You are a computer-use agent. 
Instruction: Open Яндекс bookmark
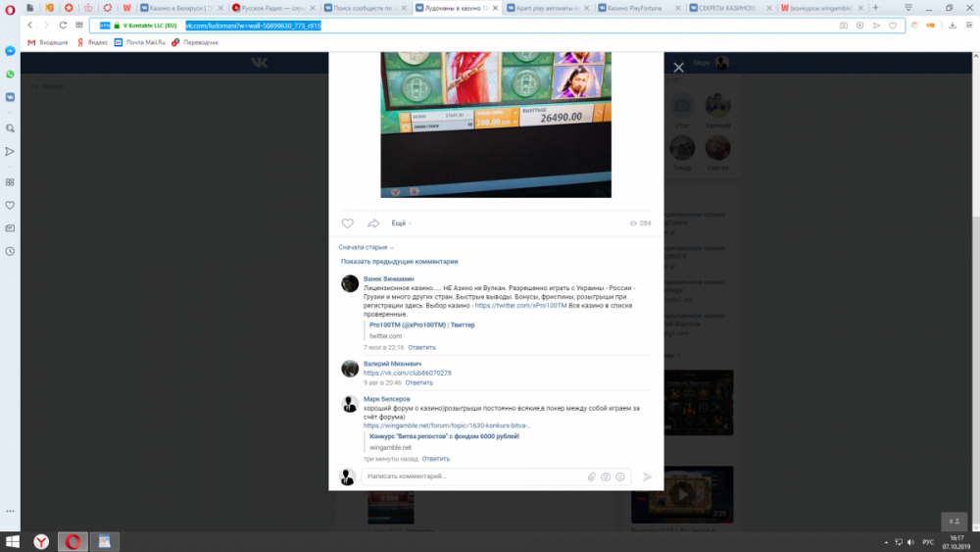(92, 42)
